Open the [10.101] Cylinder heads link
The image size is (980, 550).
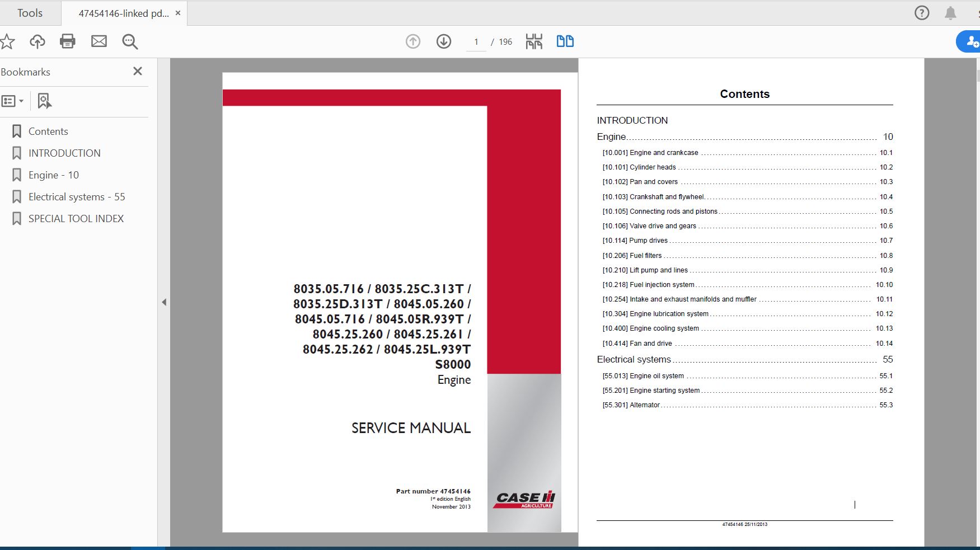pyautogui.click(x=748, y=167)
